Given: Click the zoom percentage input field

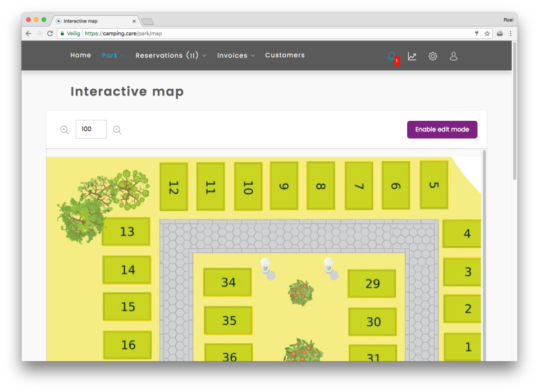Looking at the screenshot, I should (91, 129).
